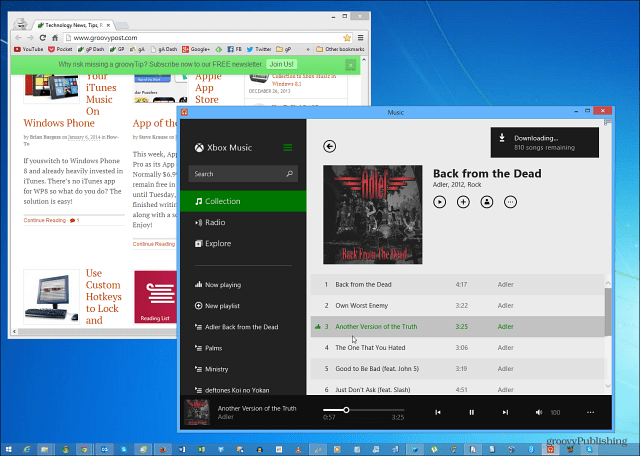Image resolution: width=640 pixels, height=456 pixels.
Task: Click the Chrome address bar
Action: point(208,38)
